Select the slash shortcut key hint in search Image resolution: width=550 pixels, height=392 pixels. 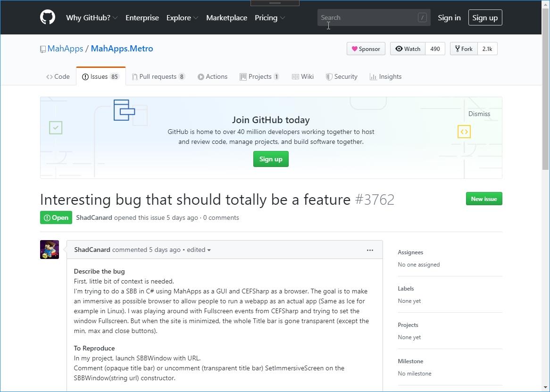coord(422,17)
